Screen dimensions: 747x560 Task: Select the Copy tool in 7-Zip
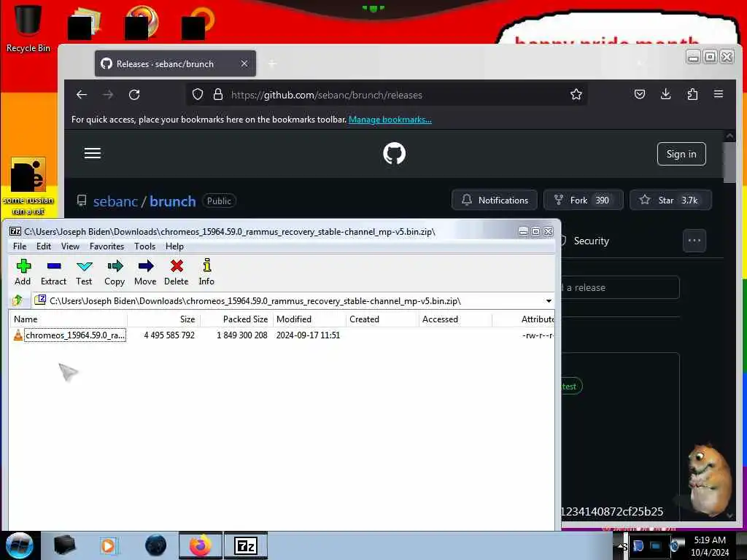pyautogui.click(x=115, y=273)
